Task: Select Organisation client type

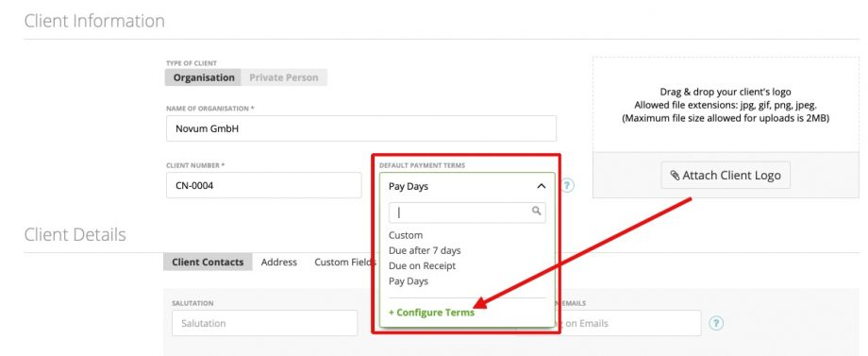Action: (x=203, y=77)
